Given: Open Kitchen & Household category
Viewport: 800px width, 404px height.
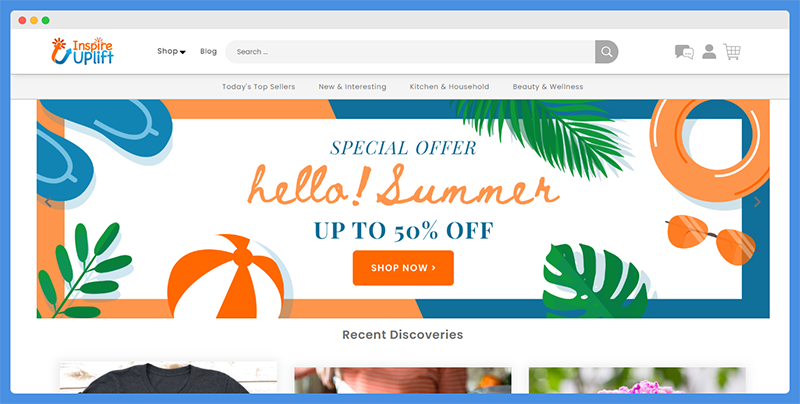Looking at the screenshot, I should tap(449, 87).
